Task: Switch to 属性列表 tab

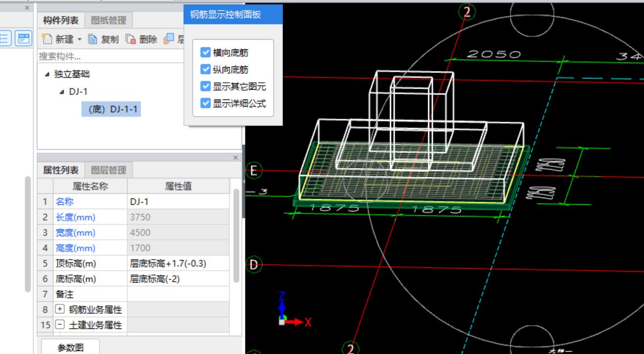Action: click(61, 170)
